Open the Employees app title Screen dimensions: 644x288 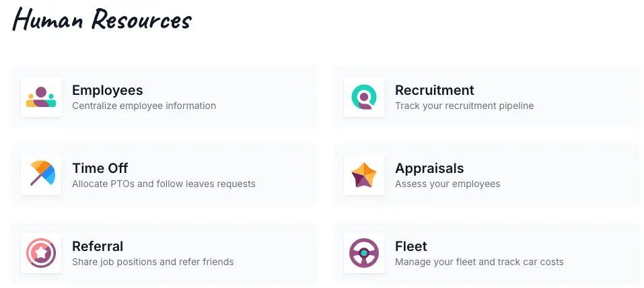(x=108, y=90)
